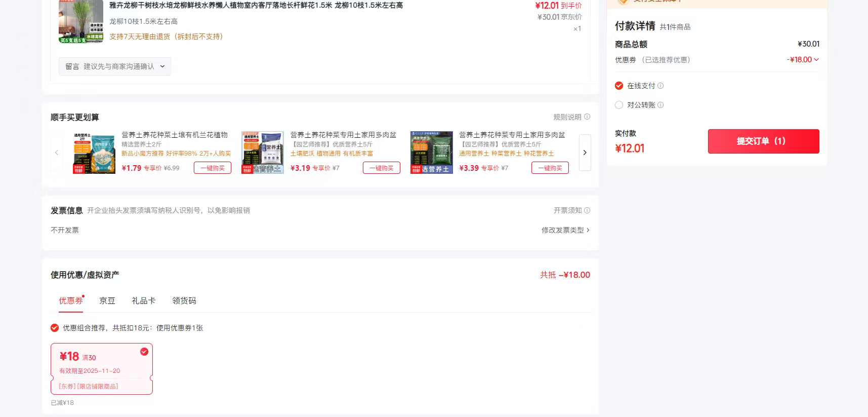Toggle the 优惠组合推荐 checkbox
Screen dimensions: 868x417
[x=55, y=328]
